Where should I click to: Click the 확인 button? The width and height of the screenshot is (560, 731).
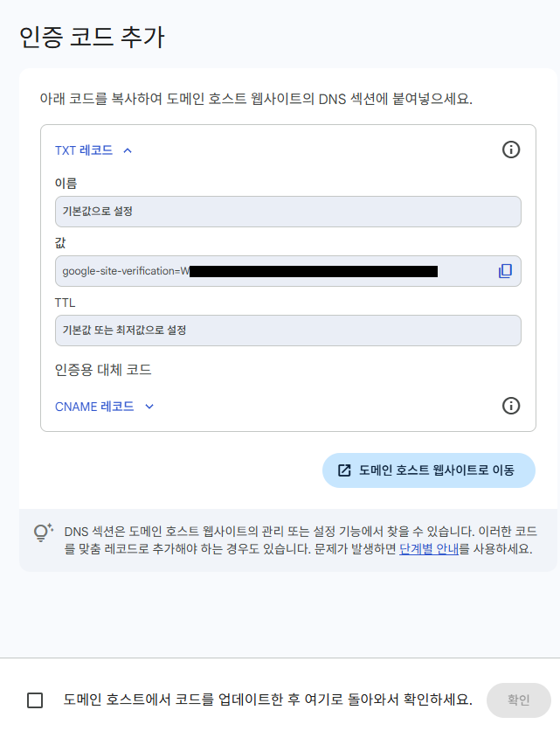click(519, 700)
